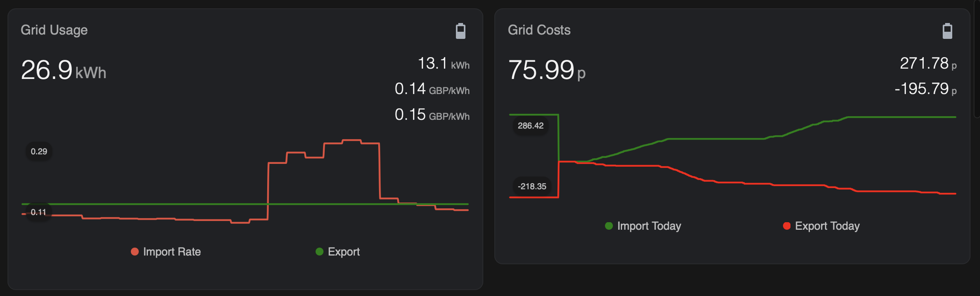
Task: Select the 0.15 GBP/kWh rate value
Action: 432,115
